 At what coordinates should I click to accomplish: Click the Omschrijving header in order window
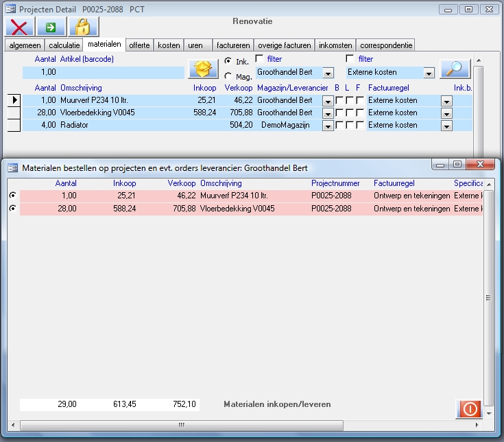click(x=221, y=183)
